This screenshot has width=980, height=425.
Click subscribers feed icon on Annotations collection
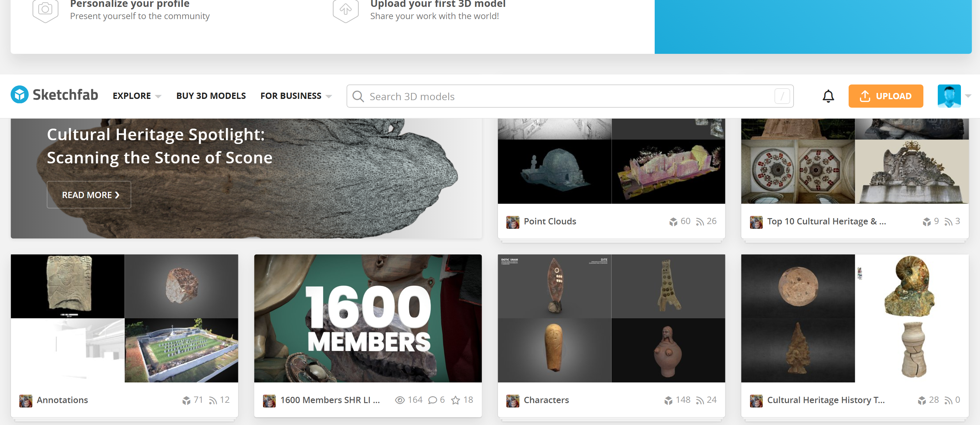coord(213,400)
